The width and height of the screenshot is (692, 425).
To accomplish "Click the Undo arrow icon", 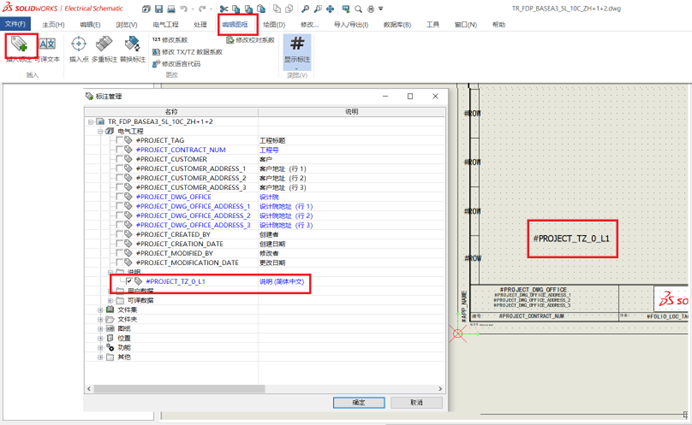I will pos(184,9).
